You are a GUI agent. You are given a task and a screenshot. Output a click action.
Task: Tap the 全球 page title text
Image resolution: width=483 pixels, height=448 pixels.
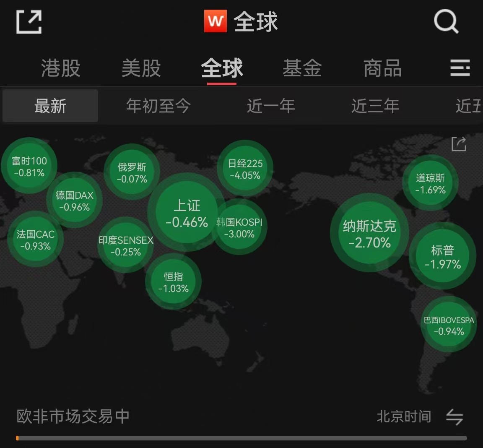(x=256, y=21)
